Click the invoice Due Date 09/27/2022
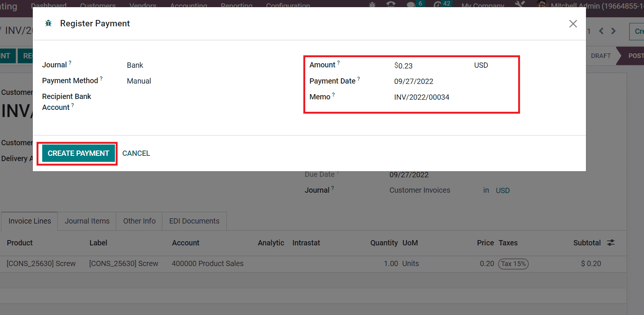This screenshot has height=315, width=644. coord(409,175)
